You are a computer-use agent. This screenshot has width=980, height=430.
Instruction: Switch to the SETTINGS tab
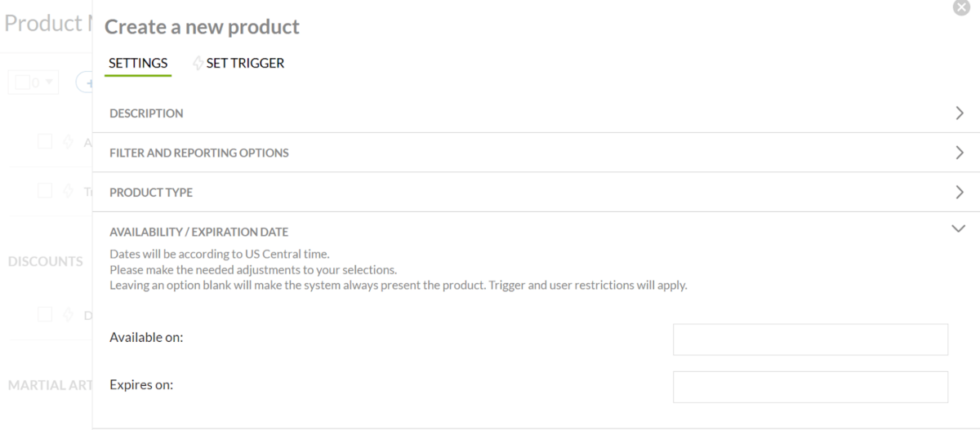pyautogui.click(x=138, y=63)
